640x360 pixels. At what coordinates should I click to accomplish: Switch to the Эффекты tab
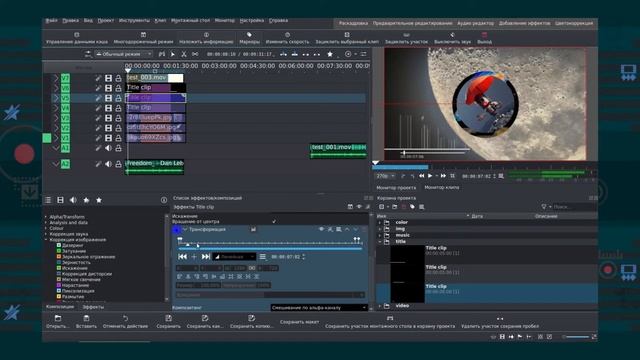point(93,307)
